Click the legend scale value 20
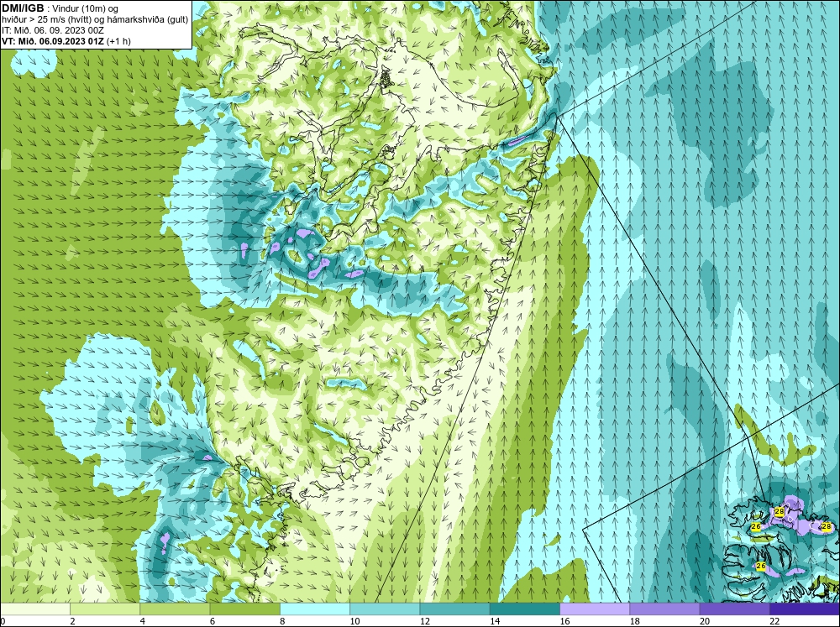Viewport: 840px width, 627px height. click(x=705, y=621)
